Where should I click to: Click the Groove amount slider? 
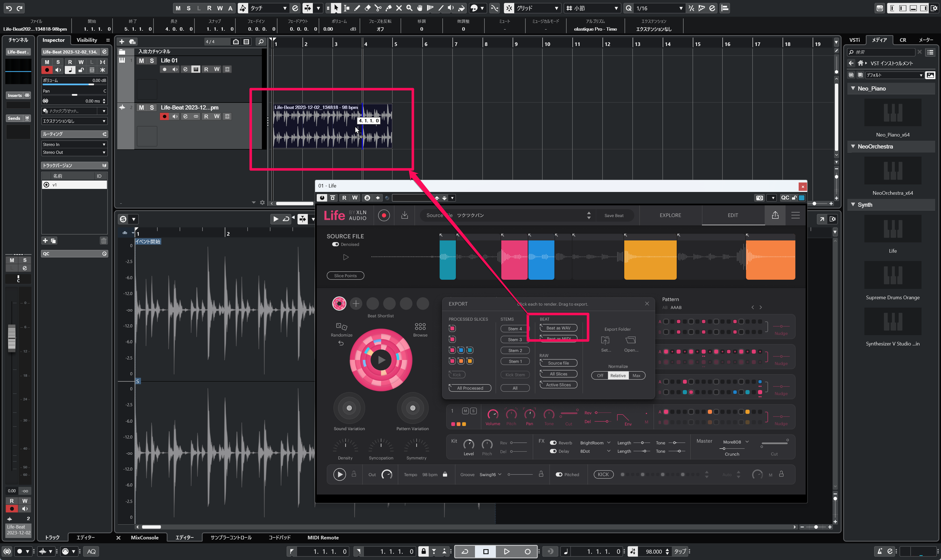click(520, 474)
